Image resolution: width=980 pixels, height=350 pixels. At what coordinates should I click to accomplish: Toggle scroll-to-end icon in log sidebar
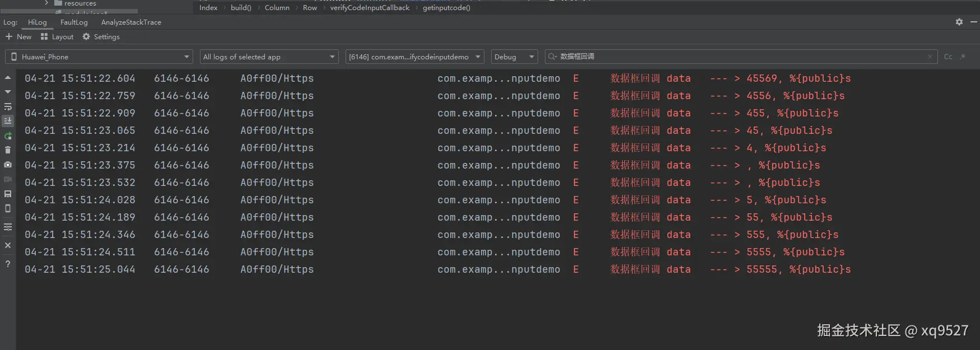[8, 121]
